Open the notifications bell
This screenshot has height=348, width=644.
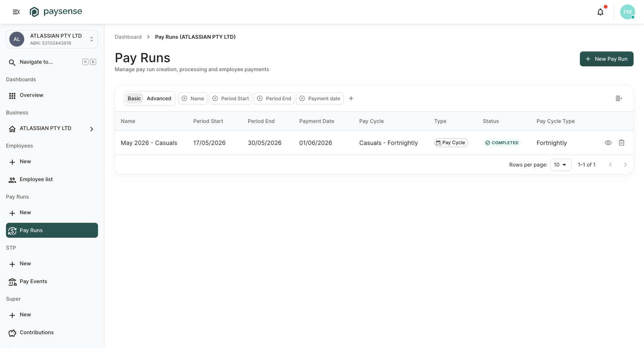(x=600, y=12)
